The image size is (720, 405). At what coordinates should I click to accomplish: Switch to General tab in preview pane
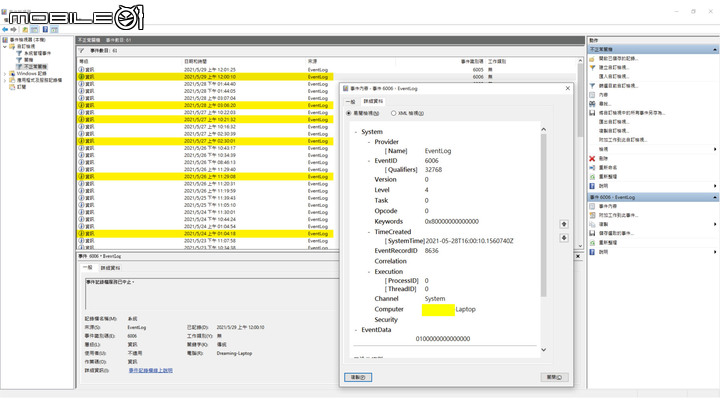point(87,267)
